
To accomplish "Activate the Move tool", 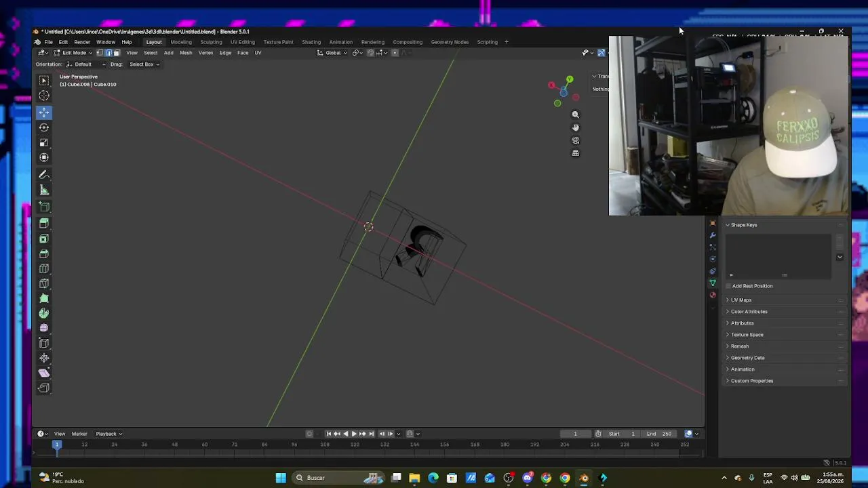I will (x=44, y=113).
